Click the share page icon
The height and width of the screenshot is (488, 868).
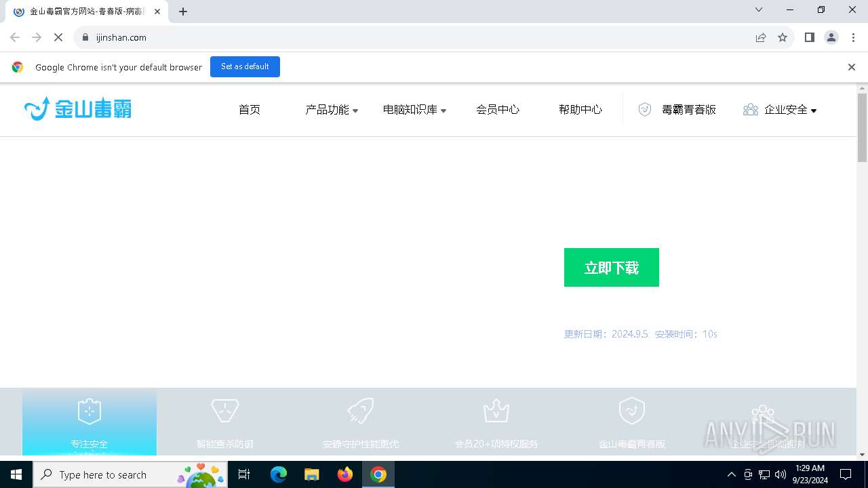[x=761, y=37]
